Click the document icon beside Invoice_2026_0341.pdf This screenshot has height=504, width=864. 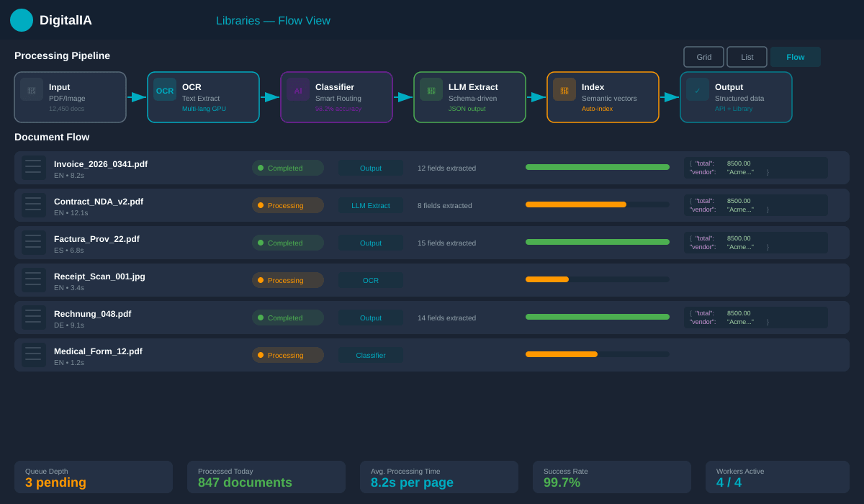[x=33, y=167]
